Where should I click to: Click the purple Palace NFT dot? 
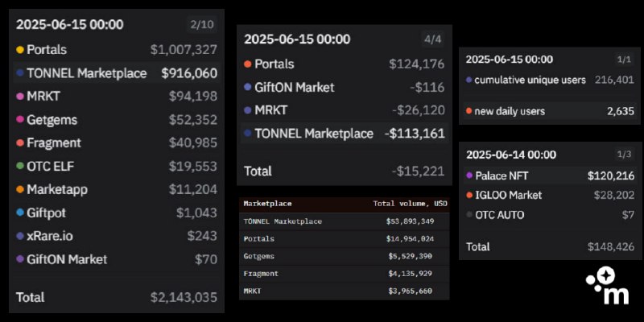(x=469, y=175)
